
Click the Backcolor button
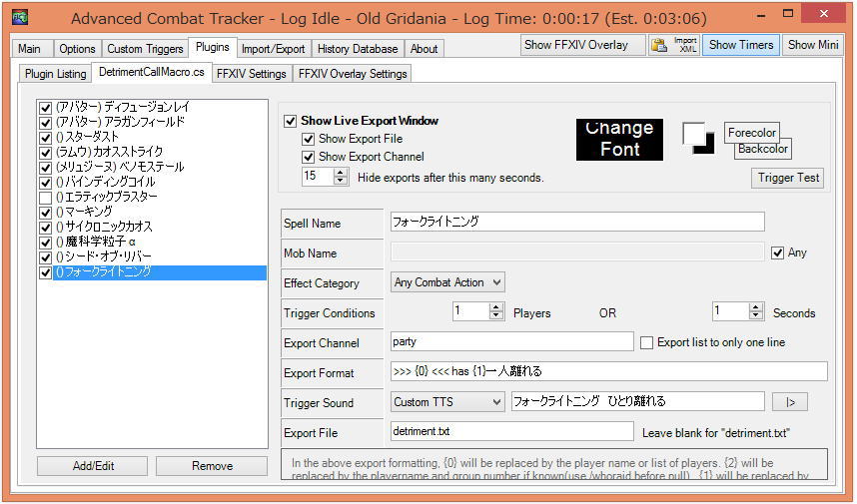pyautogui.click(x=762, y=149)
